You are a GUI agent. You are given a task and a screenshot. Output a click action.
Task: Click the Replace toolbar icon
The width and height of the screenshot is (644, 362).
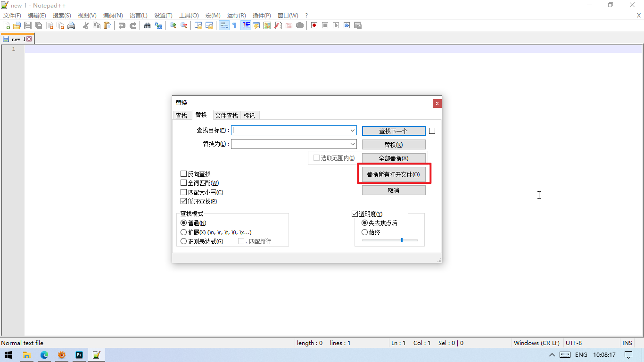[x=158, y=25]
